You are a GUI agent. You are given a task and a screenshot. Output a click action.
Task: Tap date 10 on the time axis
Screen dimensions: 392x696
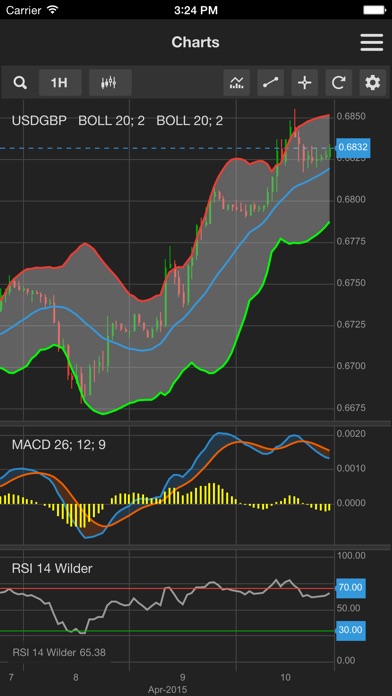286,677
